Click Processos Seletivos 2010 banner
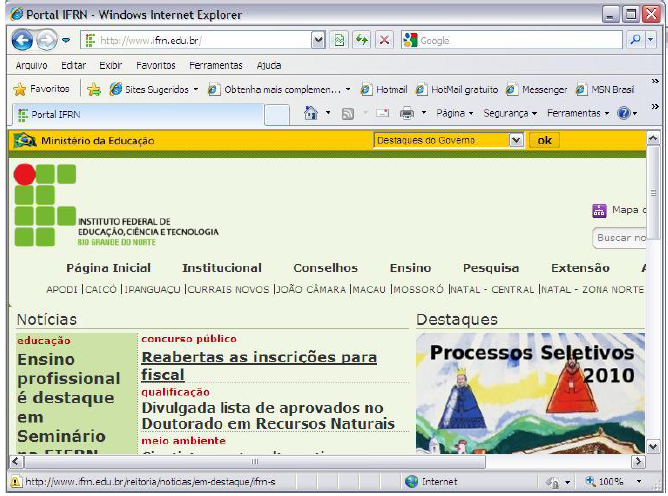This screenshot has height=496, width=668. pos(530,393)
